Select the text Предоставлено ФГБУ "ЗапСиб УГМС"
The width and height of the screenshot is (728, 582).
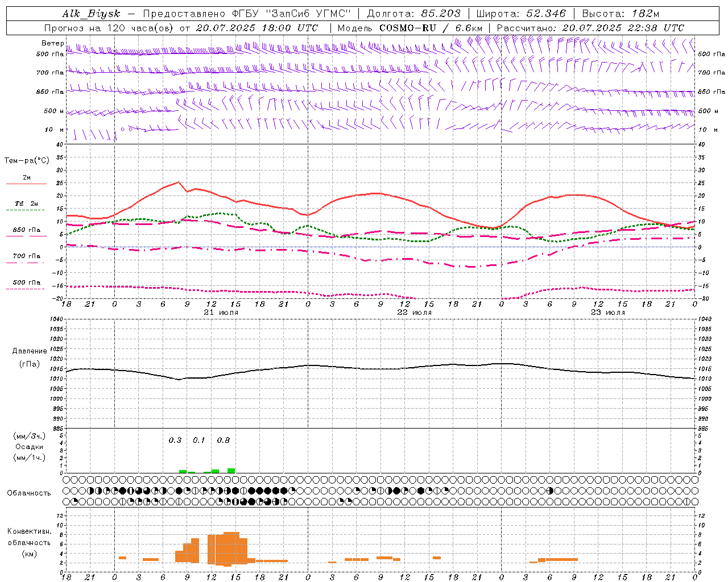tap(247, 14)
